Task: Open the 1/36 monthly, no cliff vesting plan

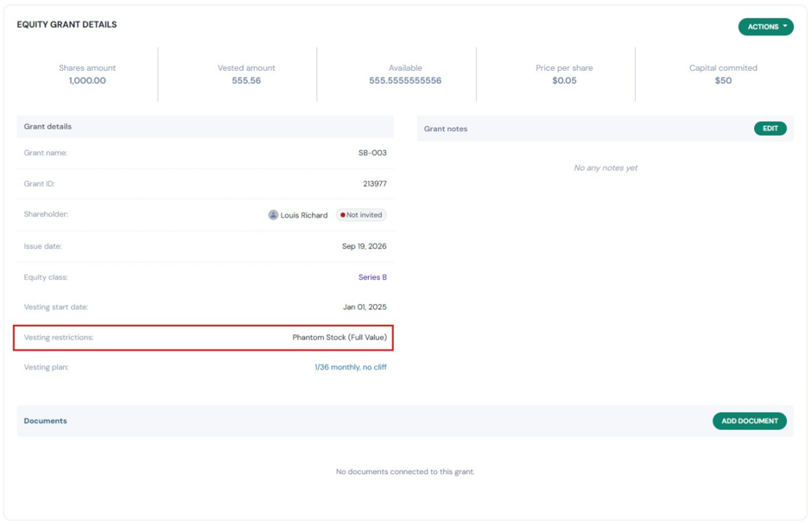Action: point(351,367)
